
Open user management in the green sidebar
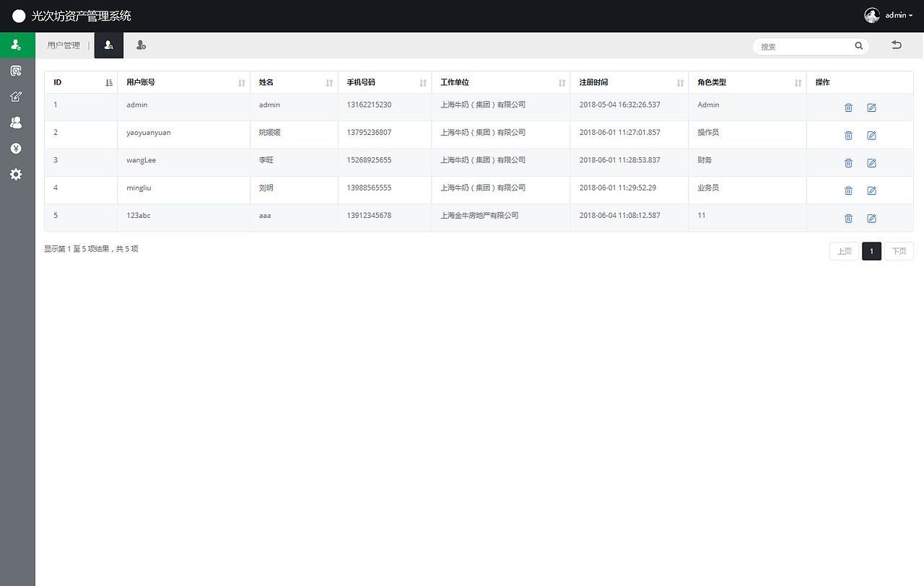click(16, 45)
